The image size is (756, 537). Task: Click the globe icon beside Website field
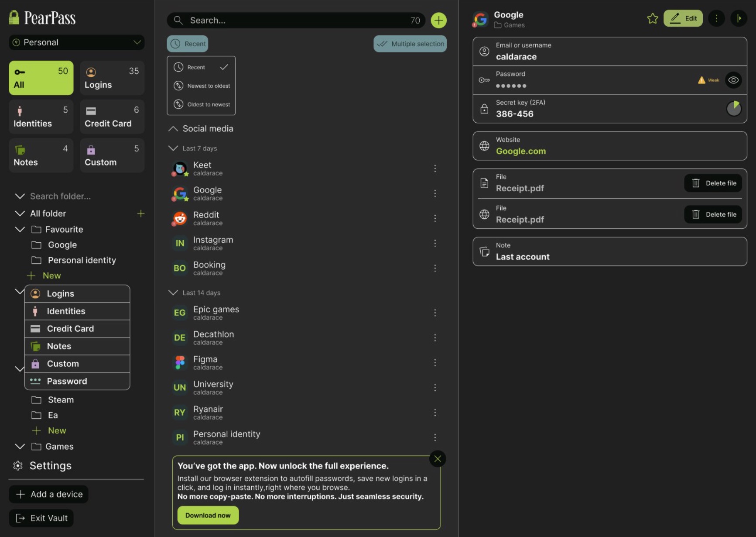pyautogui.click(x=484, y=146)
